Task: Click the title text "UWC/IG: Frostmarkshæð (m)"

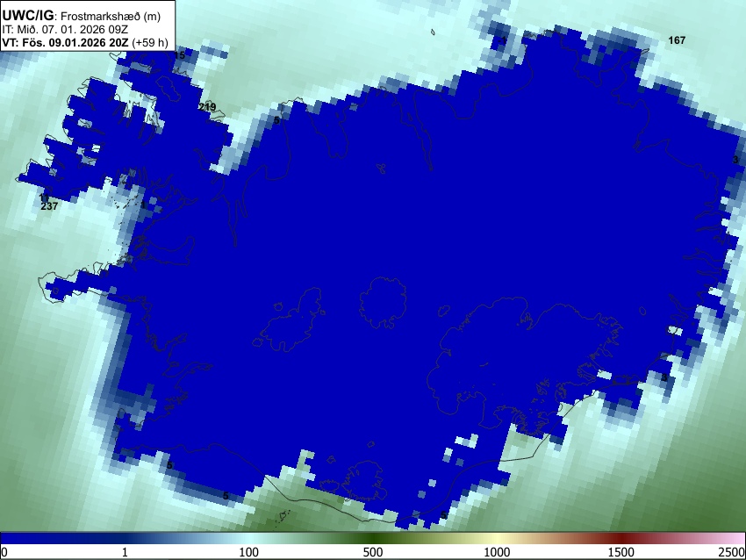Action: coord(81,16)
